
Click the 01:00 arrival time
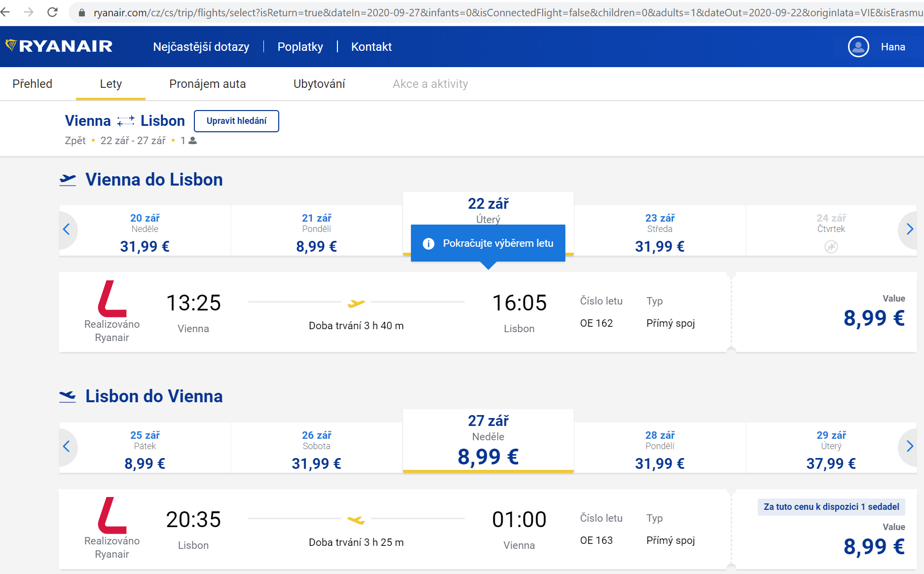click(x=519, y=519)
